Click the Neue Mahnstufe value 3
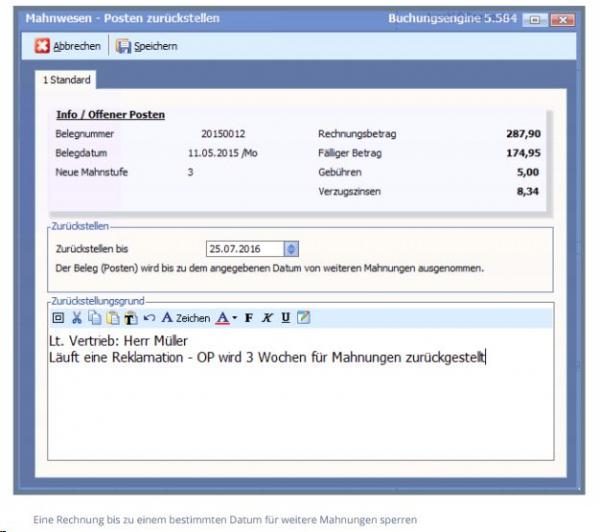The height and width of the screenshot is (532, 600). tap(191, 172)
